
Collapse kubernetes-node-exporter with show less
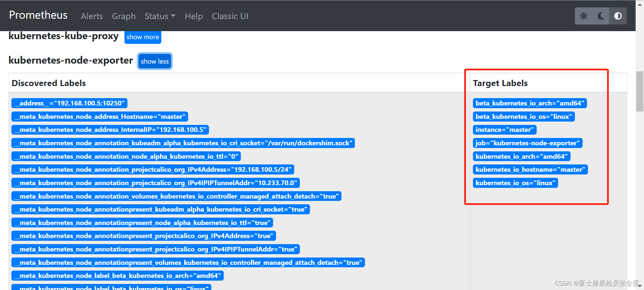click(x=155, y=61)
